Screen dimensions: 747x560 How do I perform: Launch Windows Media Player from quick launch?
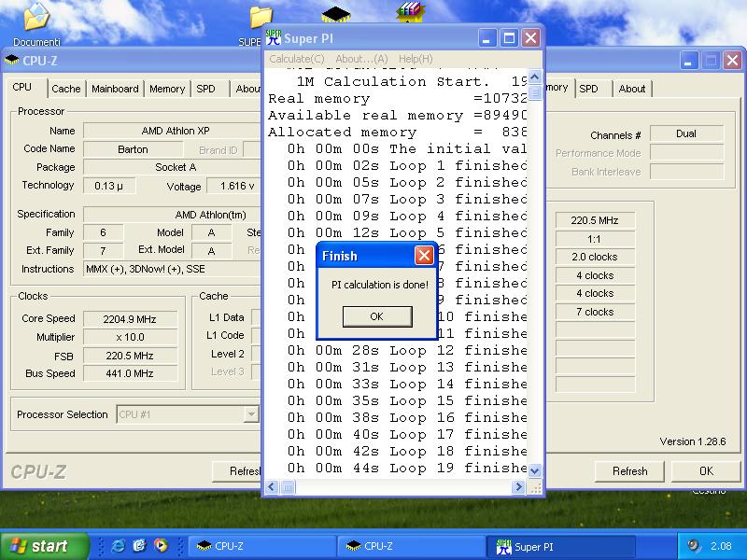tap(161, 545)
